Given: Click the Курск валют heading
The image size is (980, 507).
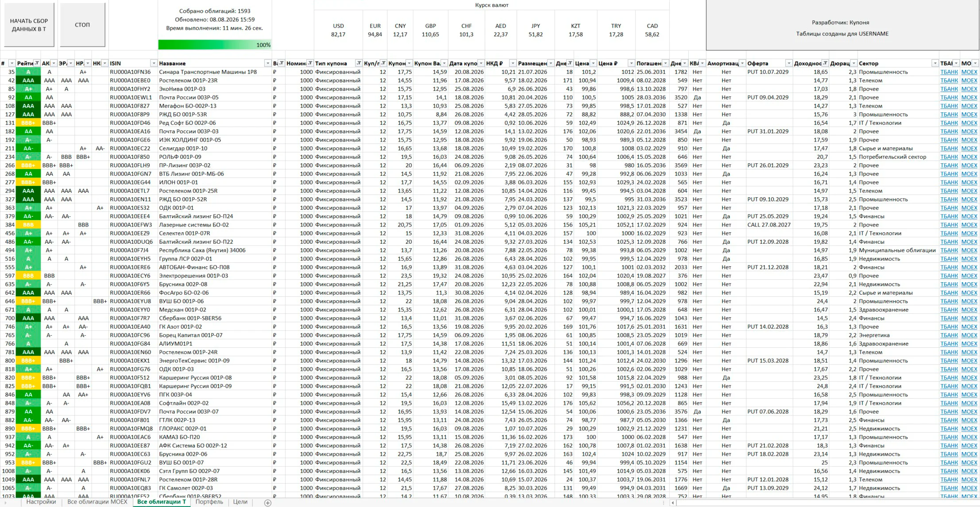Looking at the screenshot, I should (x=492, y=5).
